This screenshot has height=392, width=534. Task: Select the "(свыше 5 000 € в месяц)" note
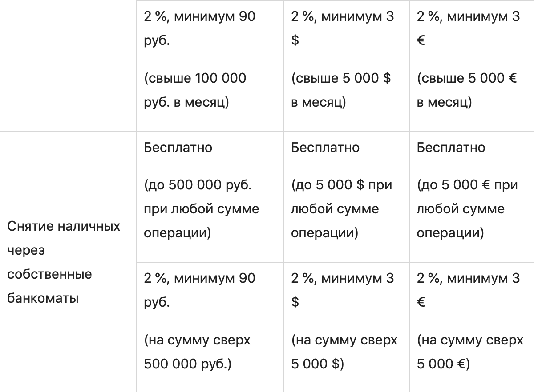coord(466,90)
